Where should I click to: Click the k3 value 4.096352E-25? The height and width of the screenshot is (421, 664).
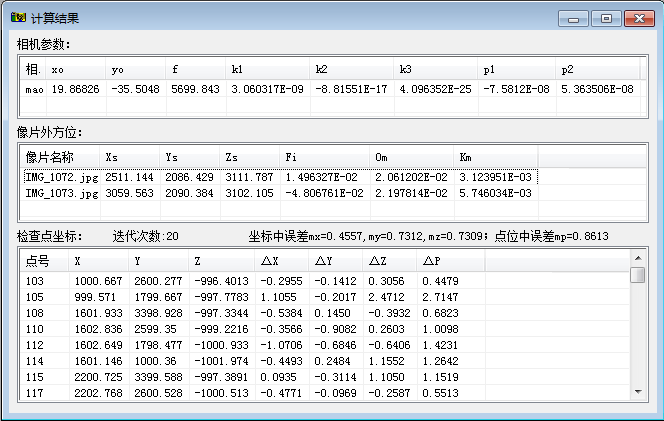(435, 89)
